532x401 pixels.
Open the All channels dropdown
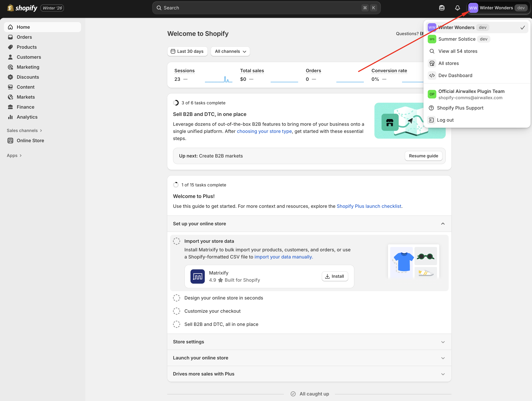pyautogui.click(x=230, y=51)
